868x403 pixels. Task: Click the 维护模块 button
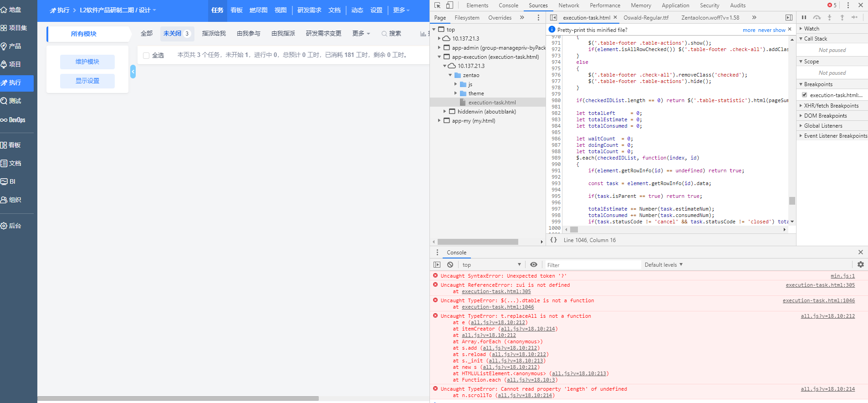click(x=87, y=62)
